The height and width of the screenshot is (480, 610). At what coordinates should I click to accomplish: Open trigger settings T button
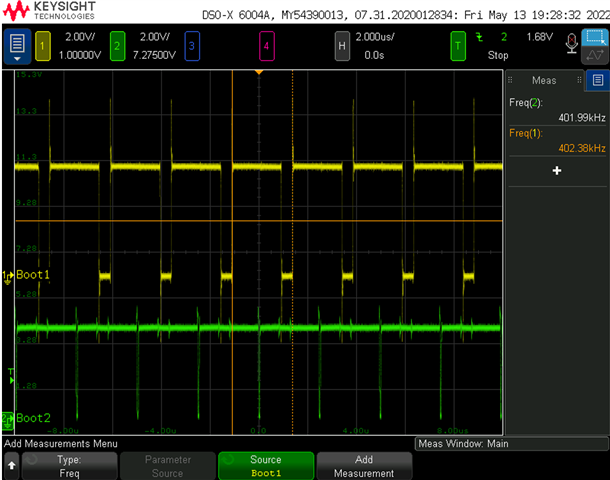(458, 46)
